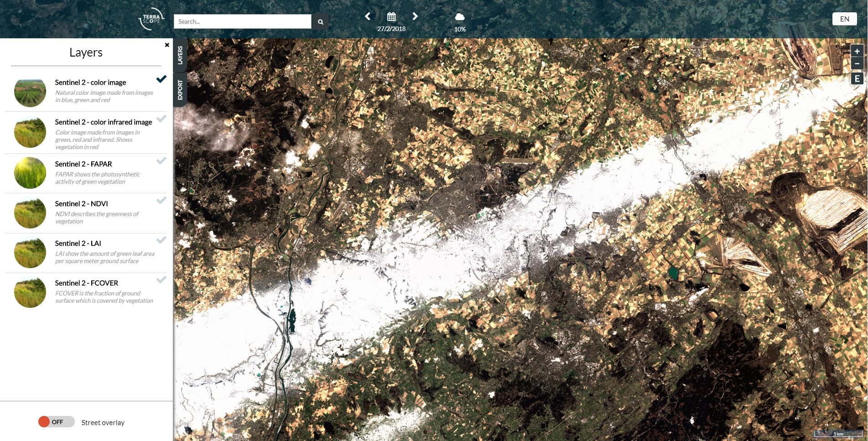The width and height of the screenshot is (868, 441).
Task: Click the E map tool button
Action: pos(858,78)
